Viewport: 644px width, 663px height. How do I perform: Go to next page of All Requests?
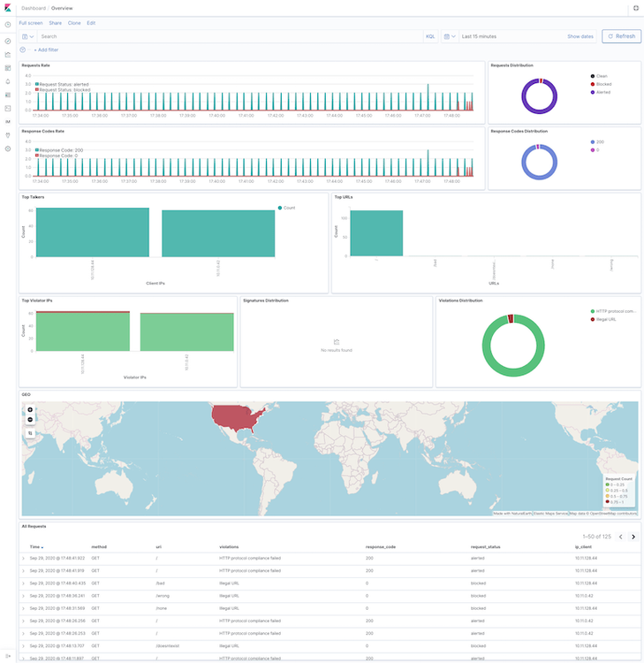[x=633, y=537]
